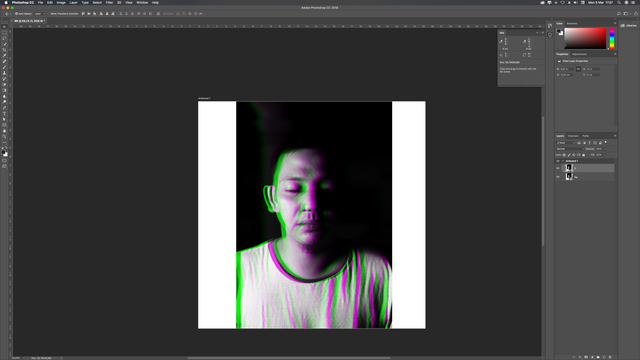Open the Layers panel menu

pos(615,136)
